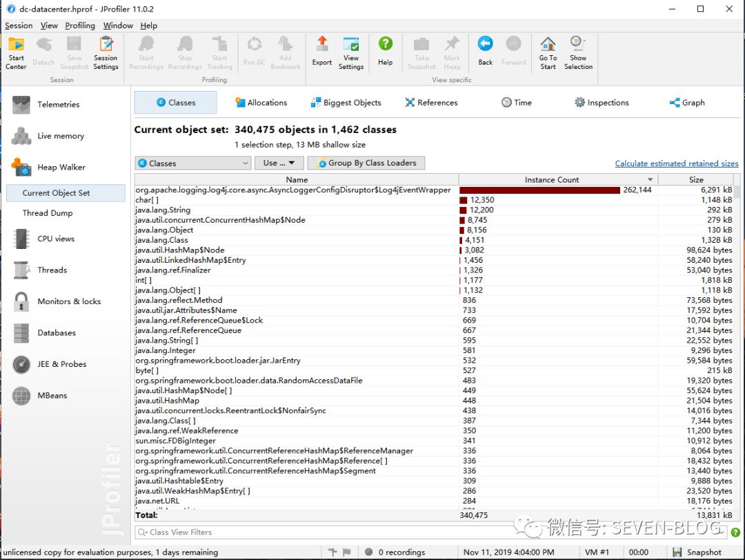
Task: Expand the Classes aggregation dropdown
Action: tap(193, 163)
